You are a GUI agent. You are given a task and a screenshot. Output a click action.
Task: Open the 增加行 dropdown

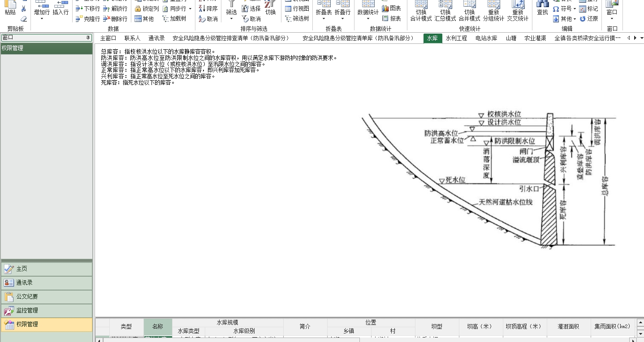42,19
